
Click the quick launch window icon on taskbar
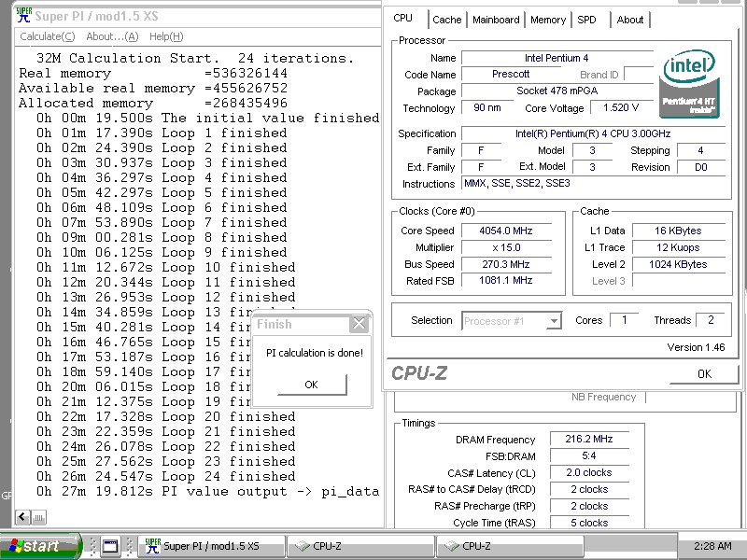click(x=110, y=546)
